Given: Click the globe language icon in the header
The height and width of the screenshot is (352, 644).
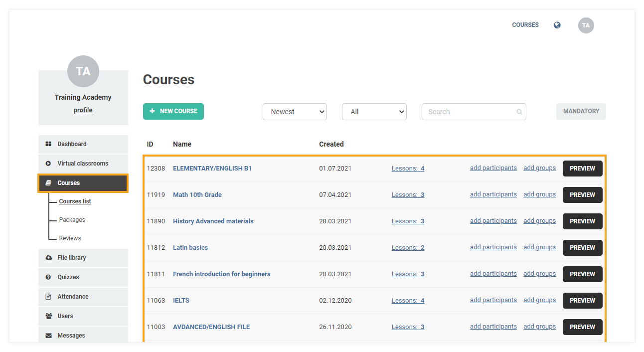Looking at the screenshot, I should click(x=557, y=24).
